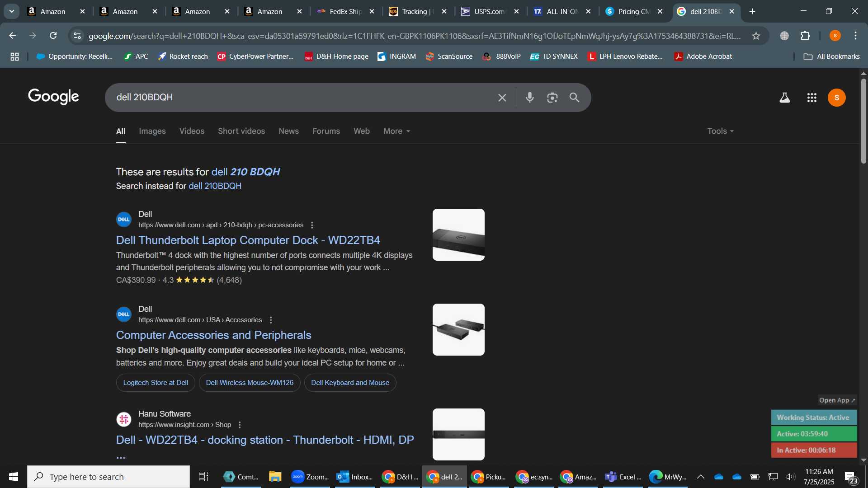Switch to News results tab

tap(288, 131)
